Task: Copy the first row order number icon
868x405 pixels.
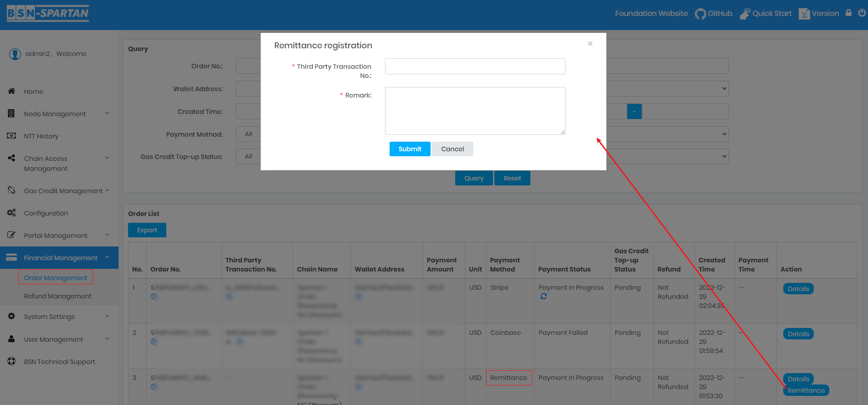Action: point(154,297)
